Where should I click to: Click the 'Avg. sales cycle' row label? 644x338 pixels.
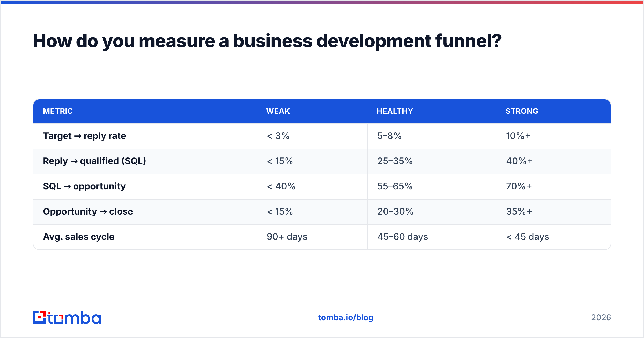[79, 237]
